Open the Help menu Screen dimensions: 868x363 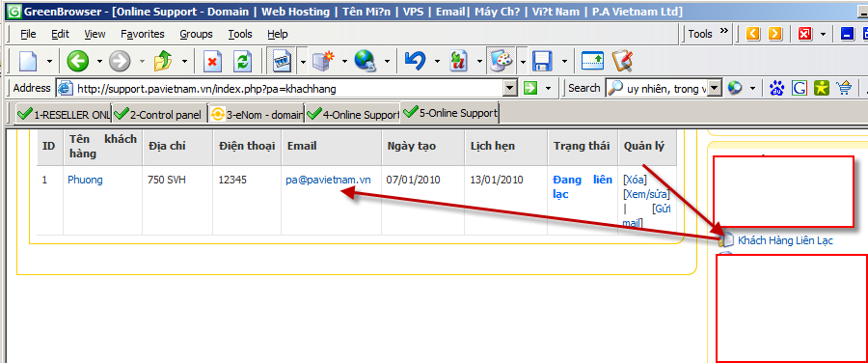(x=278, y=34)
